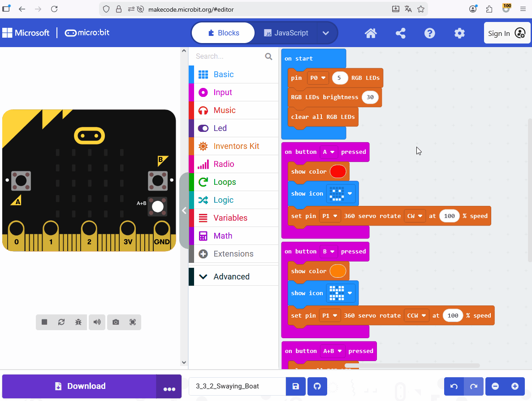The image size is (532, 401).
Task: Open the editor language dropdown arrow
Action: coord(326,33)
